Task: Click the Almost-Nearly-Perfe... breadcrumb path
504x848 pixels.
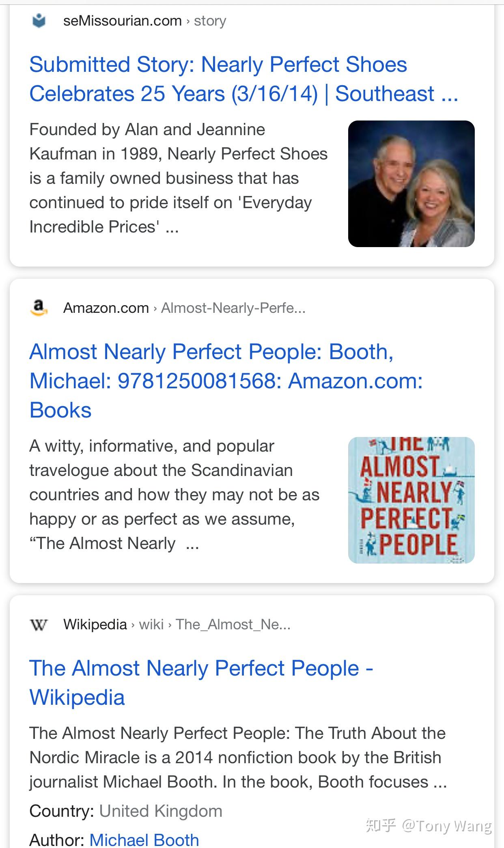Action: pos(233,308)
